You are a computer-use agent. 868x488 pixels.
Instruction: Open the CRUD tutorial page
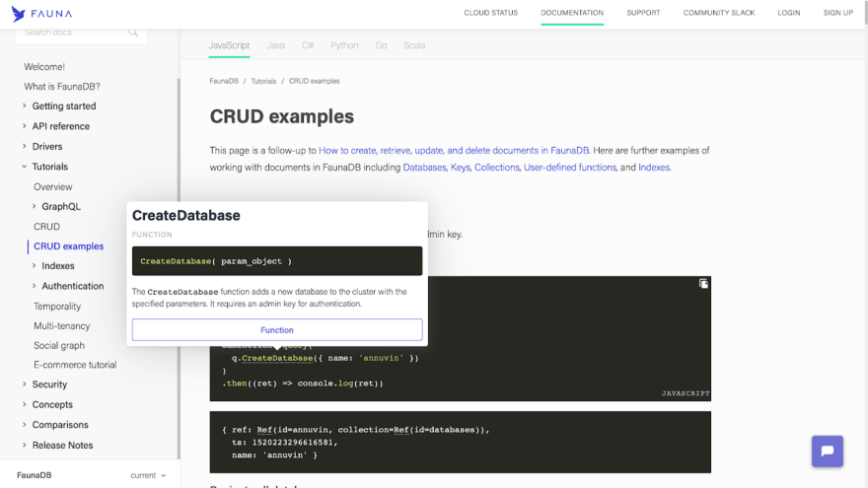[46, 227]
